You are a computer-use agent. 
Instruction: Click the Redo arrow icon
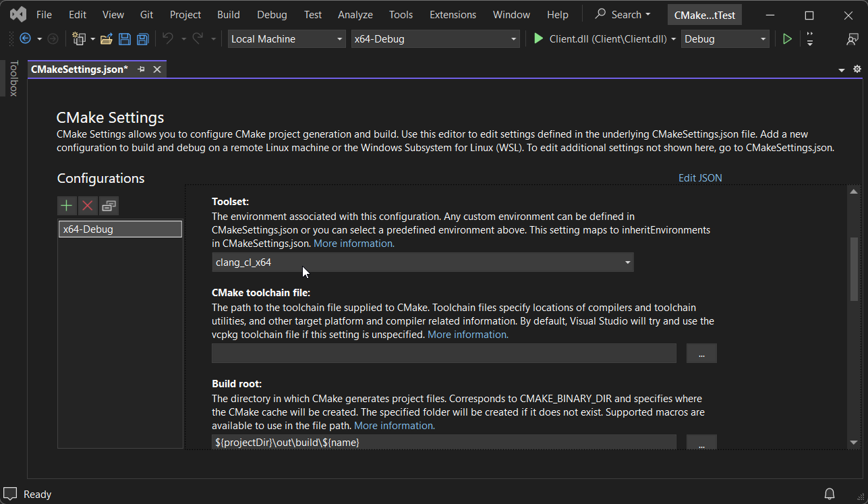(x=198, y=39)
